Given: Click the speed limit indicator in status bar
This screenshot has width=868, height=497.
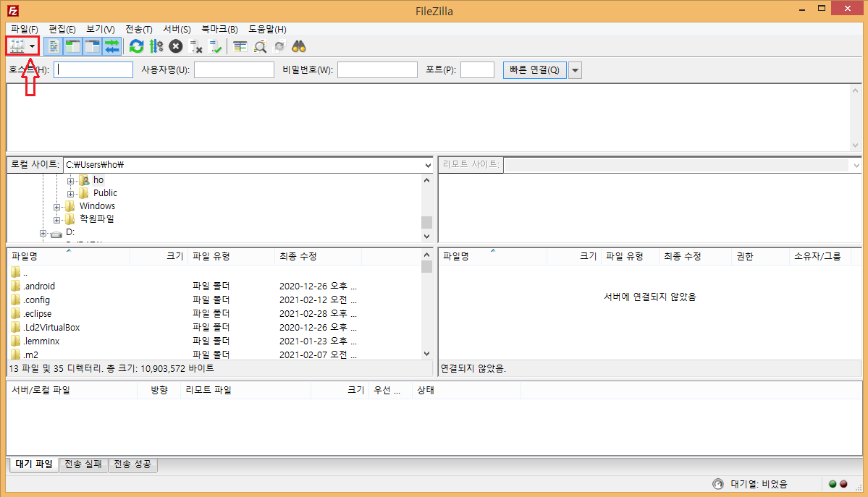Looking at the screenshot, I should 718,484.
